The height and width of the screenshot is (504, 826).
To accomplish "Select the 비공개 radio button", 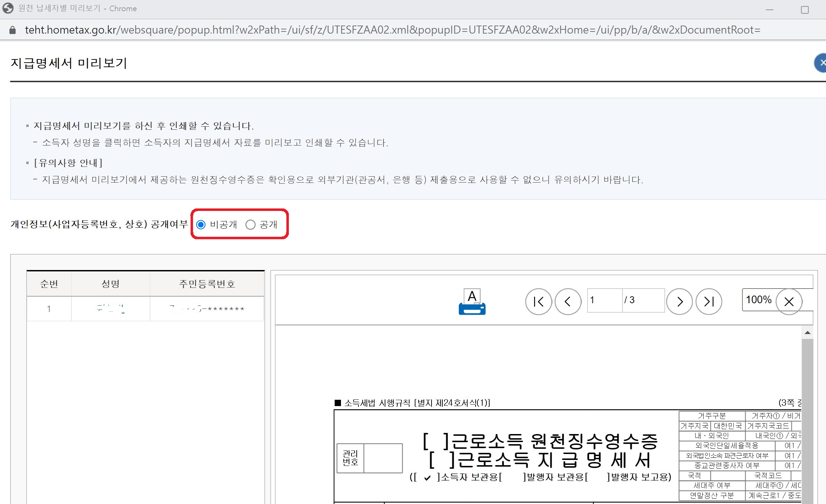I will point(201,225).
